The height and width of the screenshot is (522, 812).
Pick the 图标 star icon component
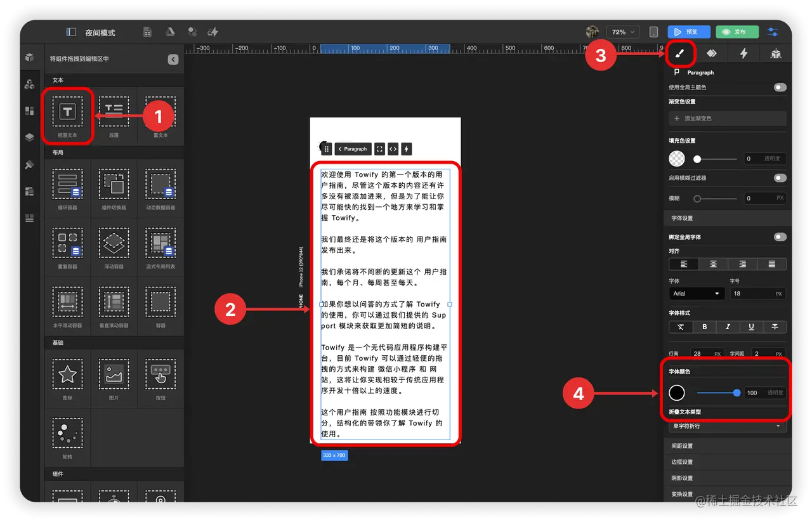(67, 379)
